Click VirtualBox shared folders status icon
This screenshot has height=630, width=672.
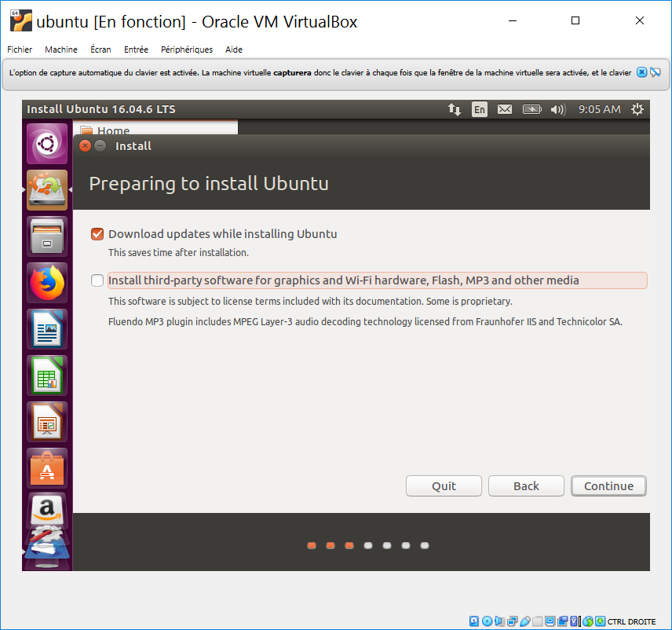[538, 621]
